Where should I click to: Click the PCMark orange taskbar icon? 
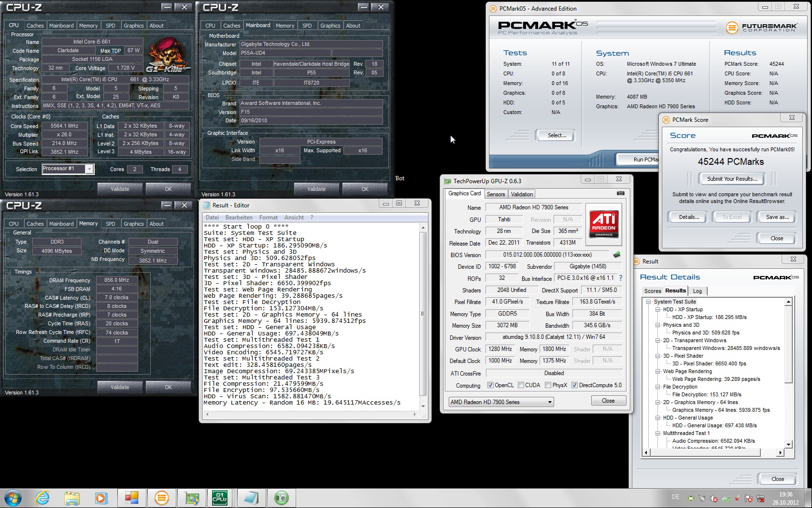(x=161, y=498)
